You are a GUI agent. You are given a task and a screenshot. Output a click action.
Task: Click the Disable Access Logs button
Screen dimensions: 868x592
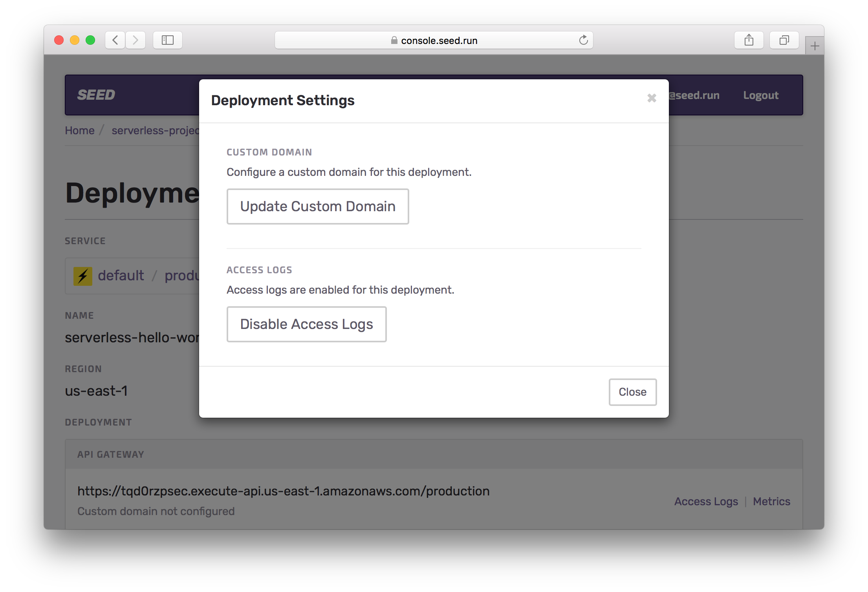click(x=306, y=324)
